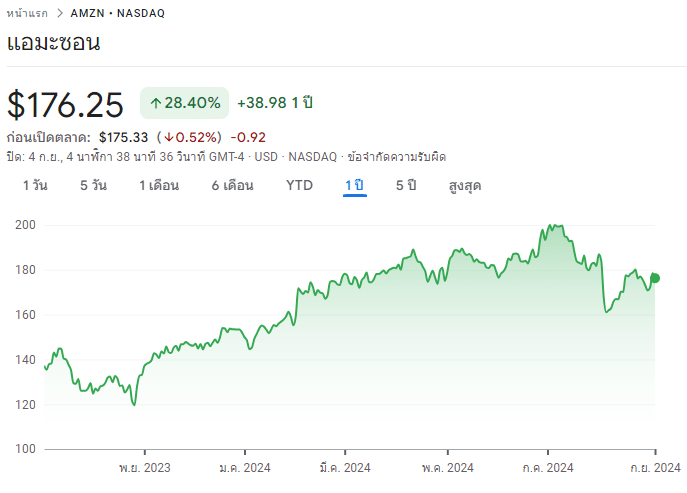687x493 pixels.
Task: Click the green up arrow in badge
Action: 156,103
